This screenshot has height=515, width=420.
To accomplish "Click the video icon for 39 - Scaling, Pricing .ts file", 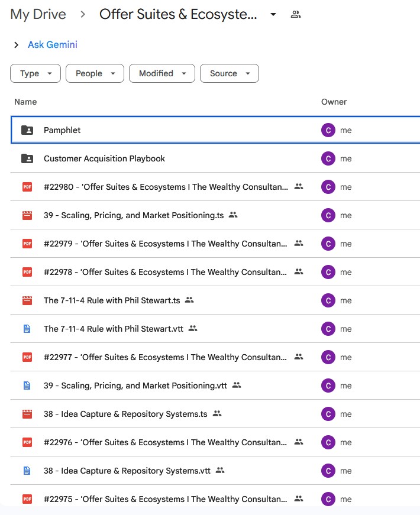I will pos(27,215).
